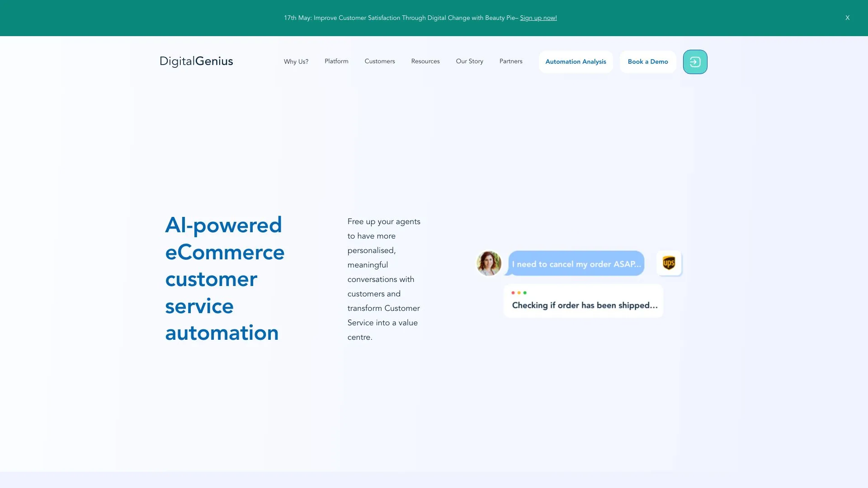Open the Platform dropdown
The width and height of the screenshot is (868, 488).
(x=336, y=61)
